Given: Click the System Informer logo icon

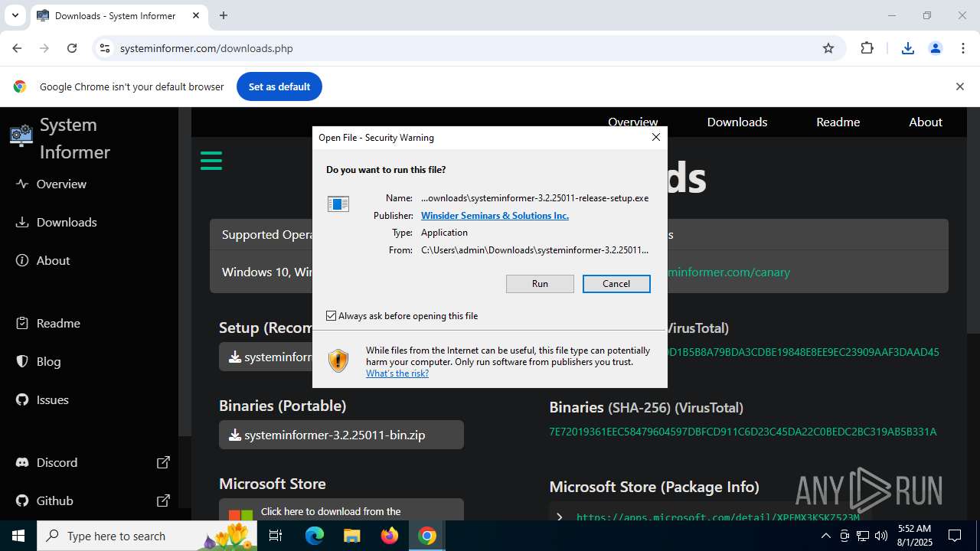Looking at the screenshot, I should point(21,135).
